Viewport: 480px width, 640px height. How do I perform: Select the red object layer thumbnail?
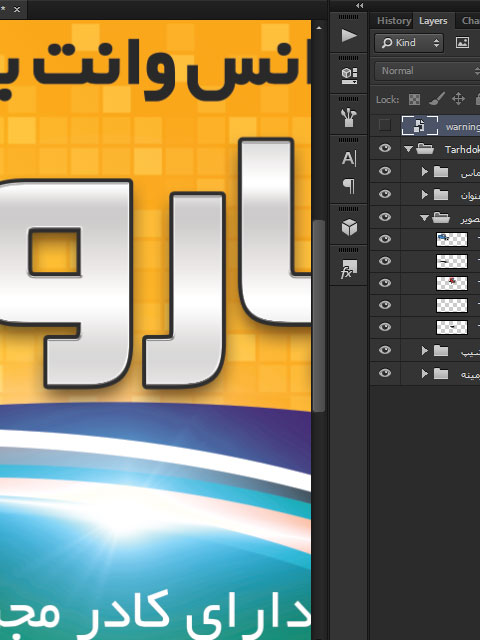[452, 283]
